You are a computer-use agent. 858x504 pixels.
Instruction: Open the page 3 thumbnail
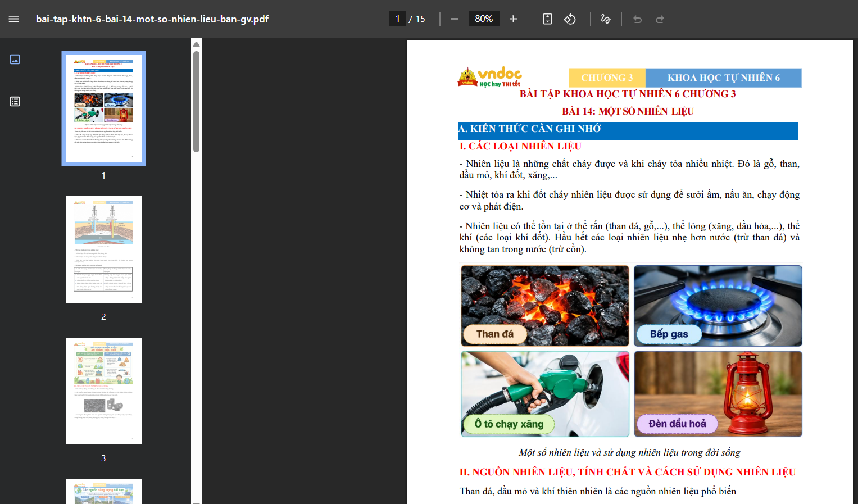click(103, 391)
